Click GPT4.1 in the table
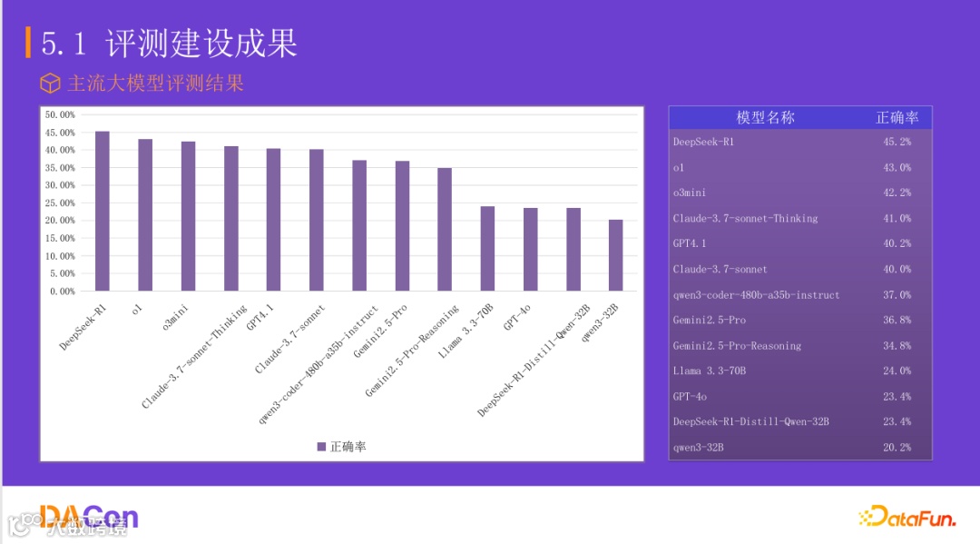The height and width of the screenshot is (544, 980). [x=690, y=243]
